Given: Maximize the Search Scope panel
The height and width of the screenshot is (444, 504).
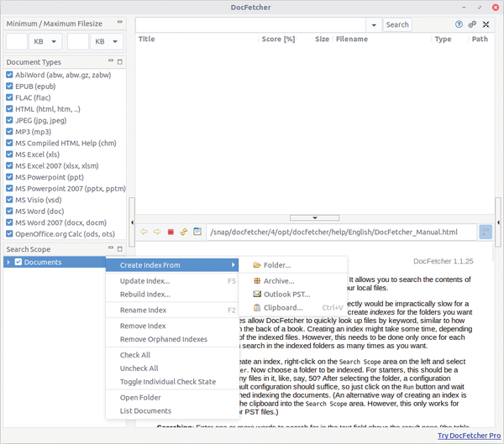Looking at the screenshot, I should click(x=120, y=248).
